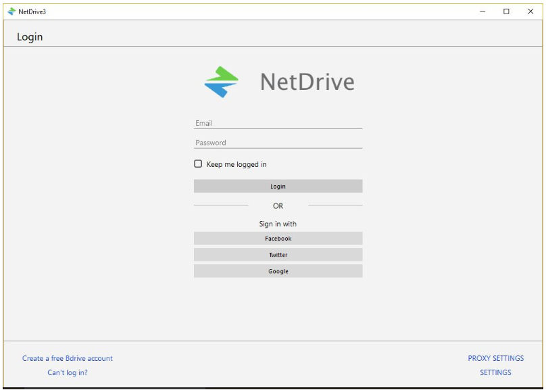Minimize the NetDrive3 window
546x392 pixels.
pos(482,11)
